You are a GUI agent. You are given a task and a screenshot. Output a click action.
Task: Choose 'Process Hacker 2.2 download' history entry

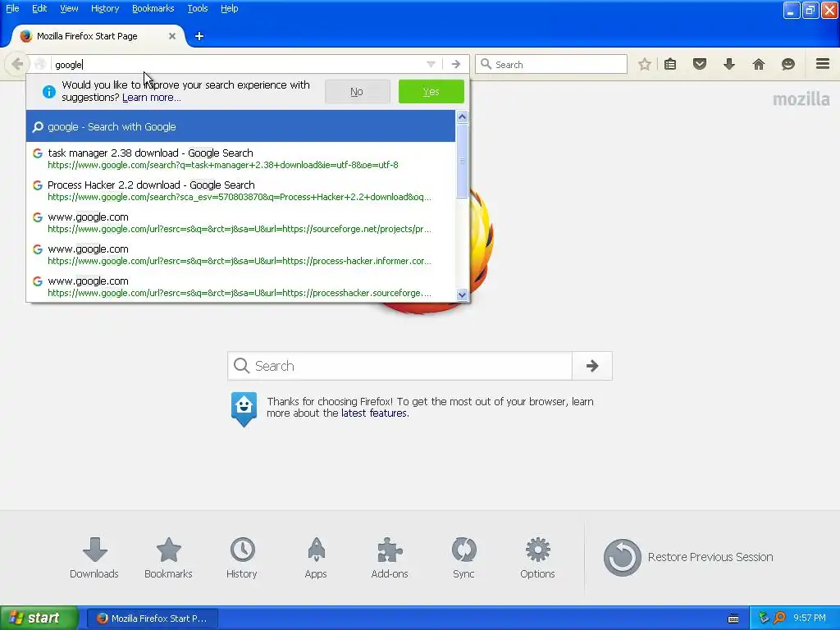tap(240, 190)
